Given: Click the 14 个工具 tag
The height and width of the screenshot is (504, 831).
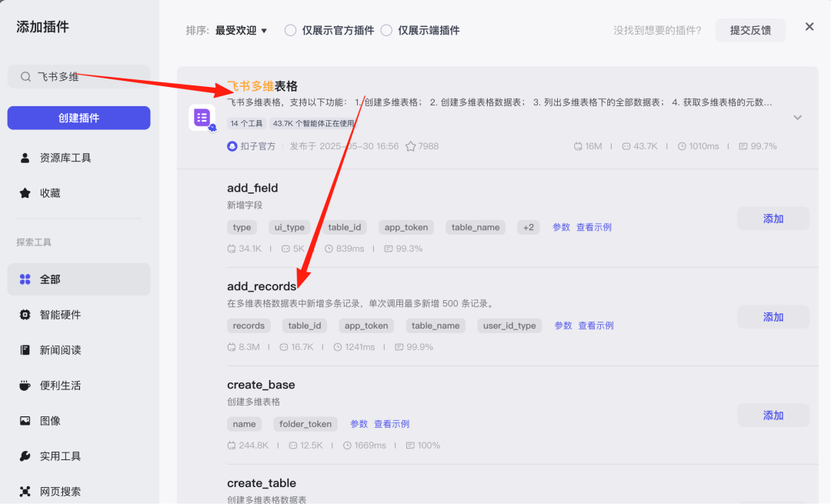Looking at the screenshot, I should click(246, 123).
